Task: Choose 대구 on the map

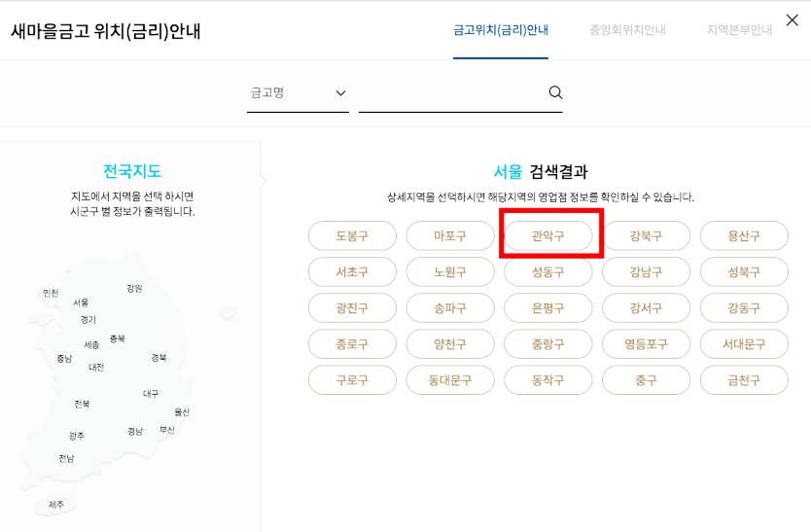Action: pyautogui.click(x=151, y=394)
